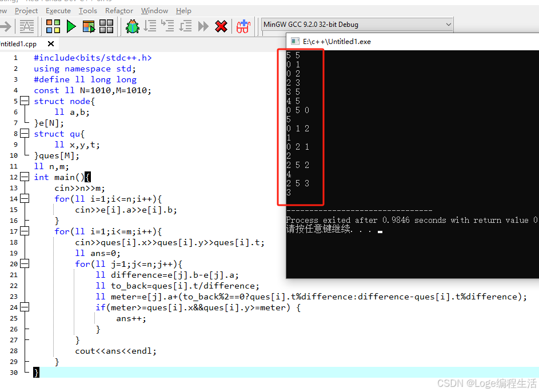The height and width of the screenshot is (392, 539).
Task: Open the compiler set dropdown MinGW GCC 9.2.0
Action: pyautogui.click(x=357, y=25)
